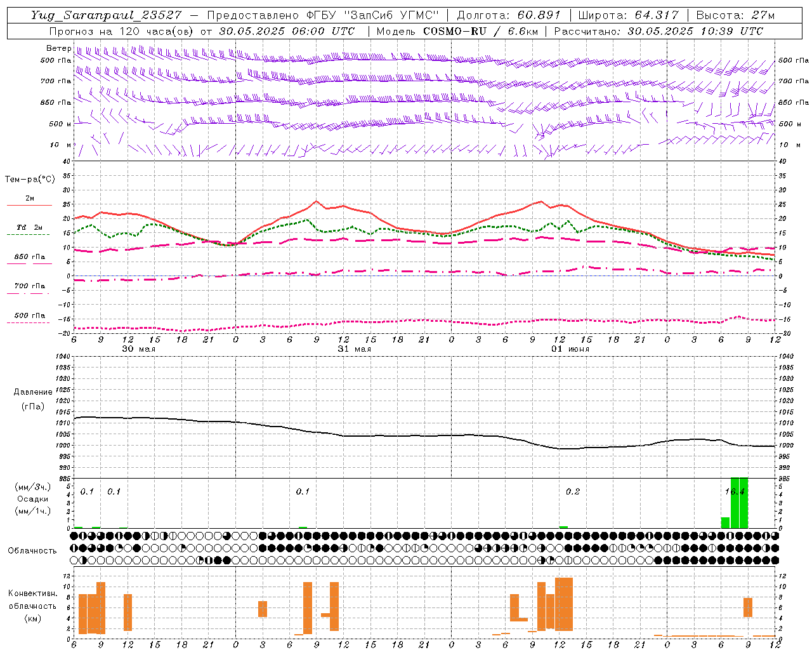812x650 pixels.
Task: Click the (км) unit label of convective panel
Action: pos(33,618)
